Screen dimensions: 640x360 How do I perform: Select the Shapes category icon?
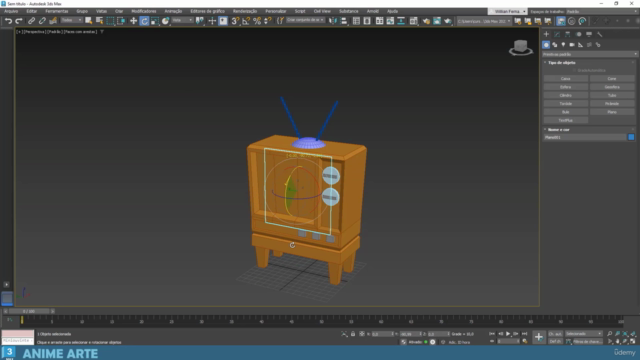point(555,45)
